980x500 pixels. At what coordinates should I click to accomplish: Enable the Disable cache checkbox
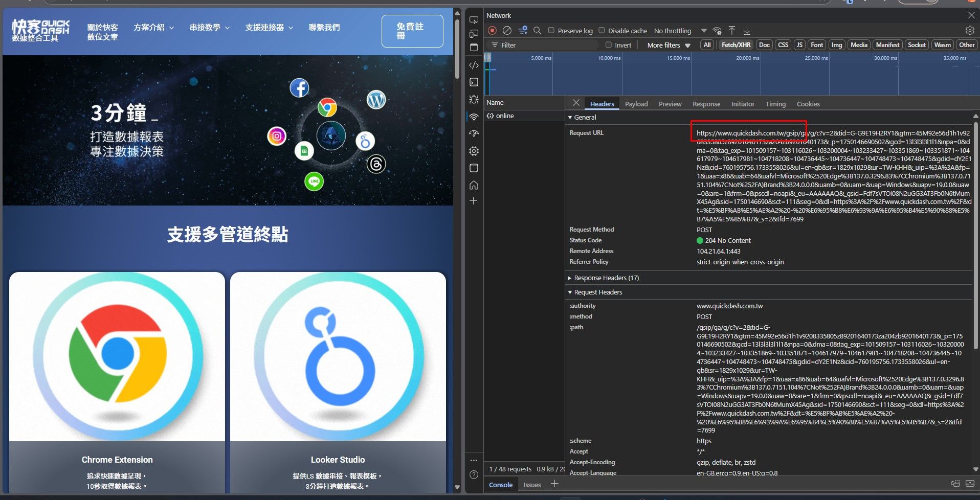tap(602, 30)
